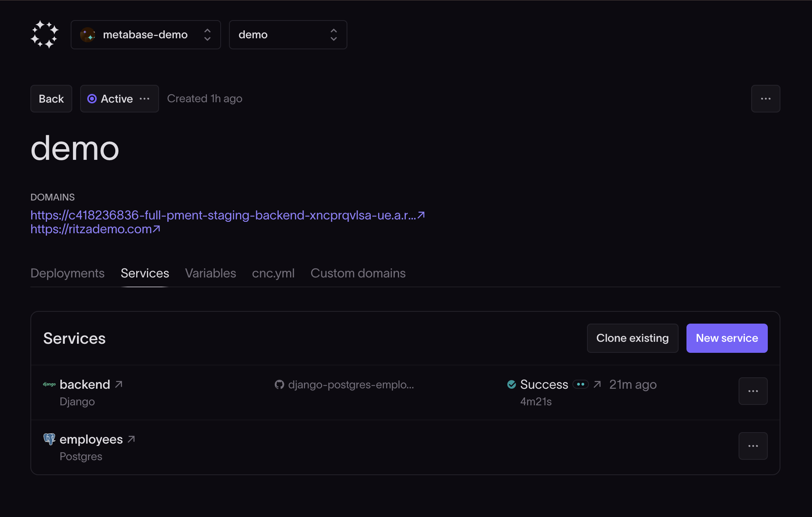Open the employees service link
The image size is (812, 517).
[x=91, y=439]
